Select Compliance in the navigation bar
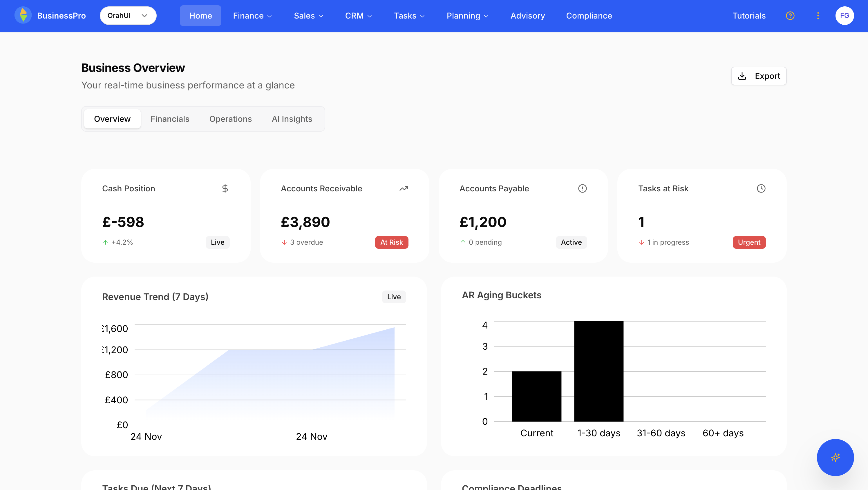The width and height of the screenshot is (868, 490). (589, 15)
